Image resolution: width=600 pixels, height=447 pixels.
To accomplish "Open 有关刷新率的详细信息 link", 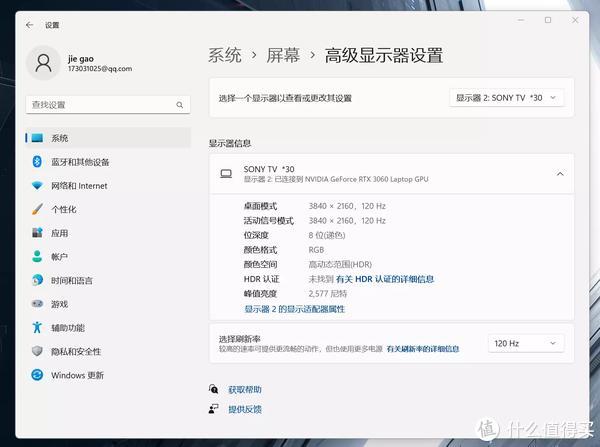I will [423, 349].
